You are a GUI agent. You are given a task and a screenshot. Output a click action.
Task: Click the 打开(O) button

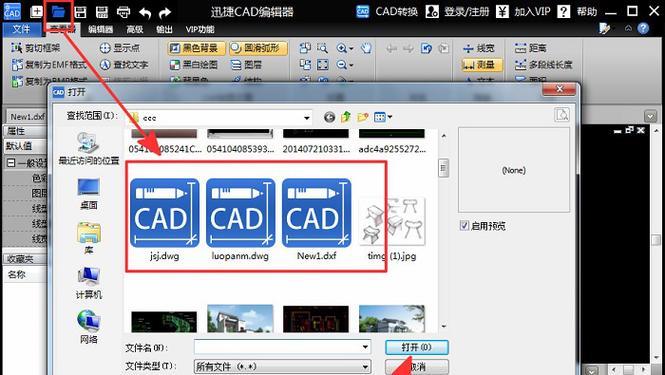pos(416,347)
